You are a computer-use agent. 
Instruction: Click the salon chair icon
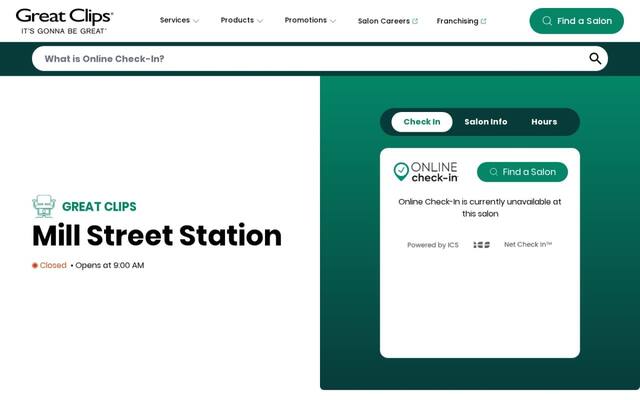tap(44, 206)
